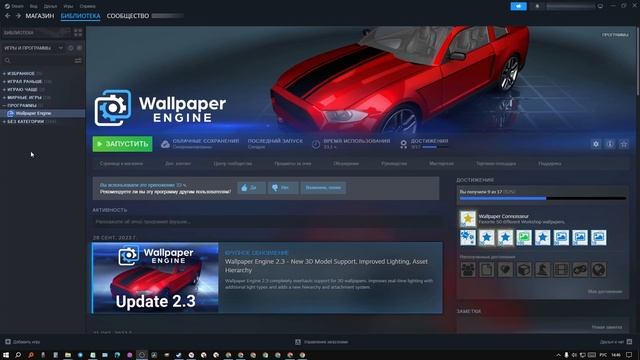Click the ask-later button beside Нет

tap(323, 188)
